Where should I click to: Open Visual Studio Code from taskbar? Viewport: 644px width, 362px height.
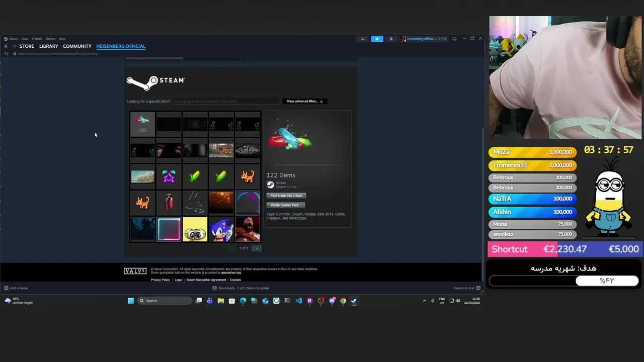point(298,301)
